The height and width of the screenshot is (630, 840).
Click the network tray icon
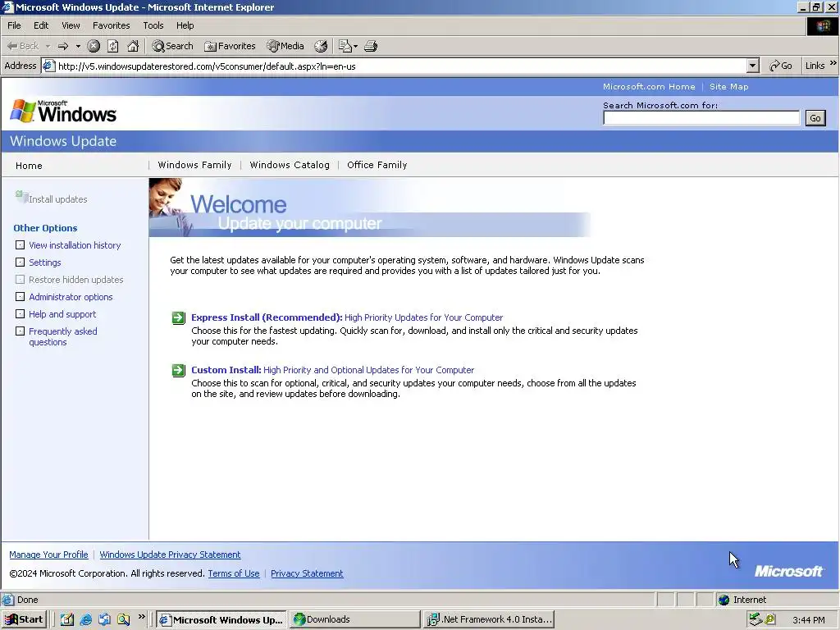tap(756, 619)
